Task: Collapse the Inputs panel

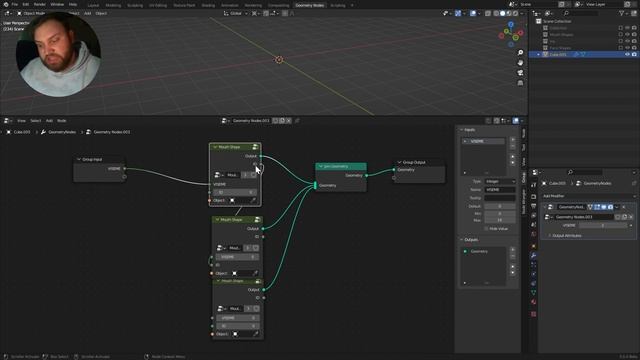Action: point(462,130)
